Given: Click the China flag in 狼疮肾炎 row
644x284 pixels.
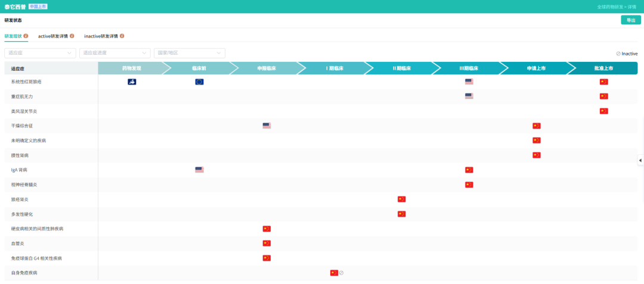Looking at the screenshot, I should pyautogui.click(x=401, y=199).
